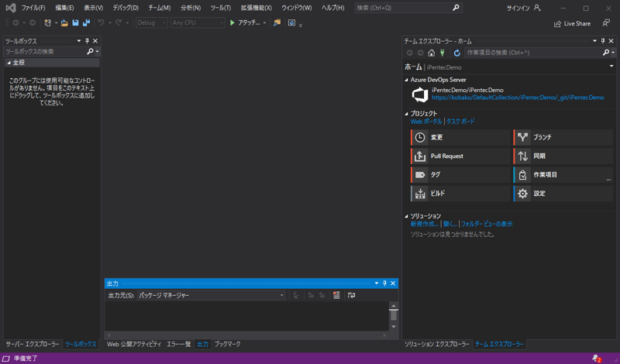Click the search magnifier in Team Explorer
This screenshot has width=620, height=364.
tap(606, 52)
